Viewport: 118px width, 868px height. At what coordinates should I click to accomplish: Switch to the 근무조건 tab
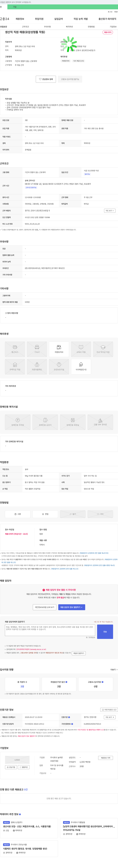tap(26, 27)
